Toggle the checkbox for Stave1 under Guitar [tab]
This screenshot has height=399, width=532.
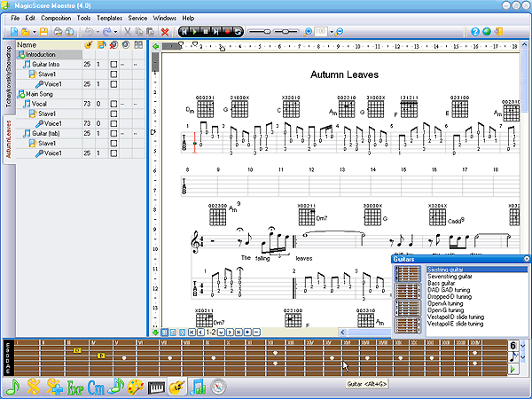tap(113, 143)
